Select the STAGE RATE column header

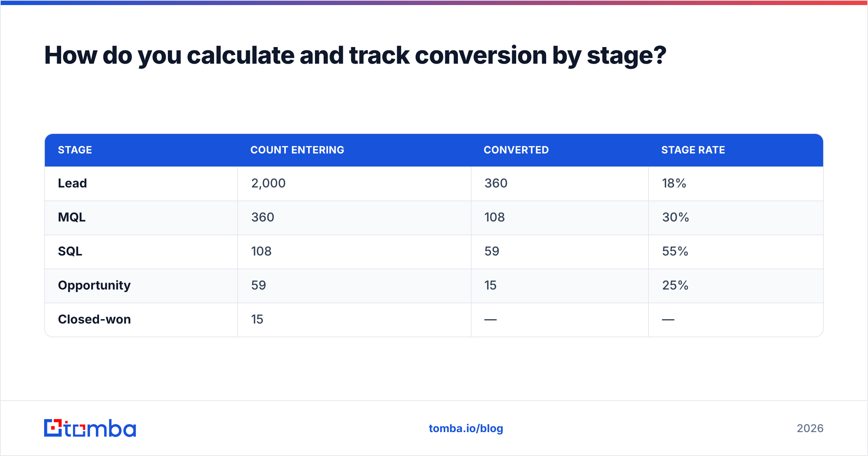coord(693,150)
